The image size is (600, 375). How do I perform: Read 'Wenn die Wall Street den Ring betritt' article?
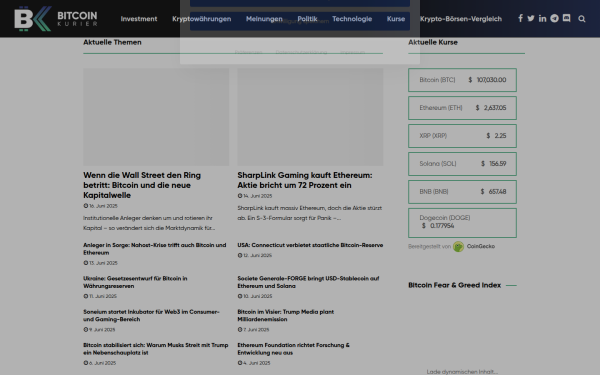point(142,185)
